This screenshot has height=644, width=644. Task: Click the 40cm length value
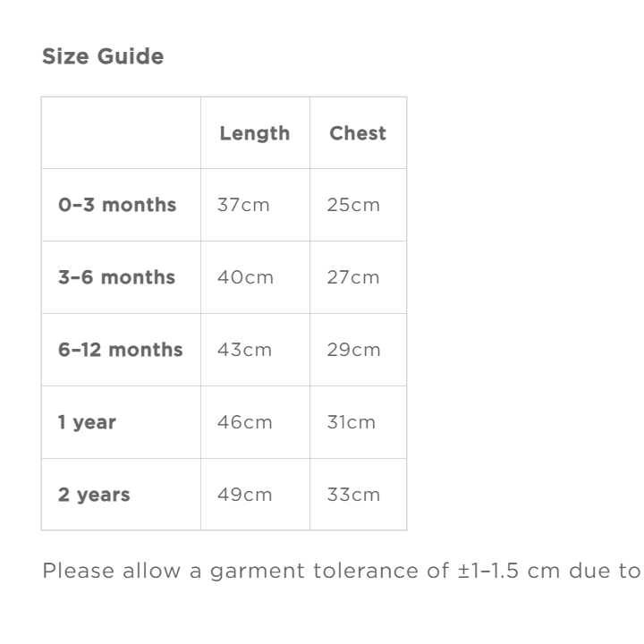pyautogui.click(x=245, y=277)
